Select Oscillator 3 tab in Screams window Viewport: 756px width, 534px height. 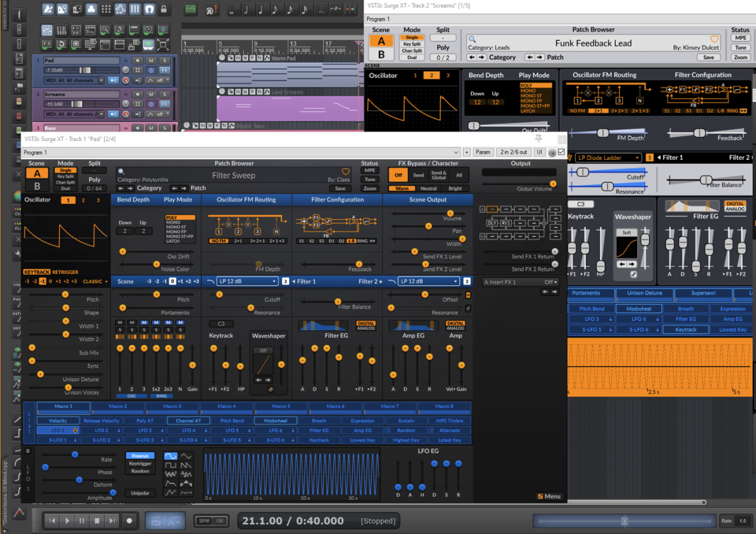click(448, 75)
